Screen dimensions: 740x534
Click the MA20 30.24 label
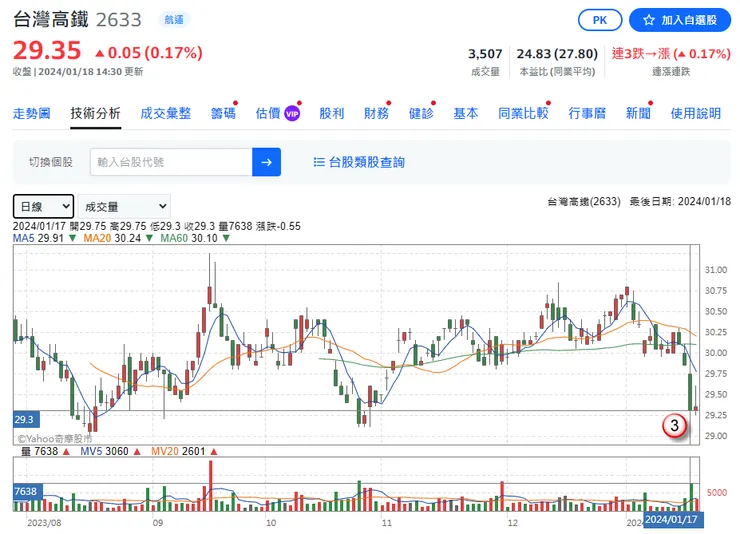pyautogui.click(x=112, y=238)
